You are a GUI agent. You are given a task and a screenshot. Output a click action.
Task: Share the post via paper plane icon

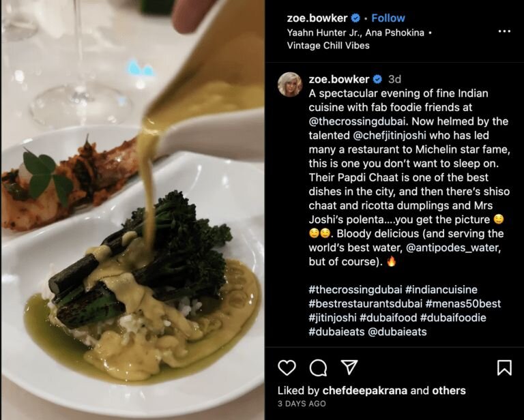(x=349, y=367)
